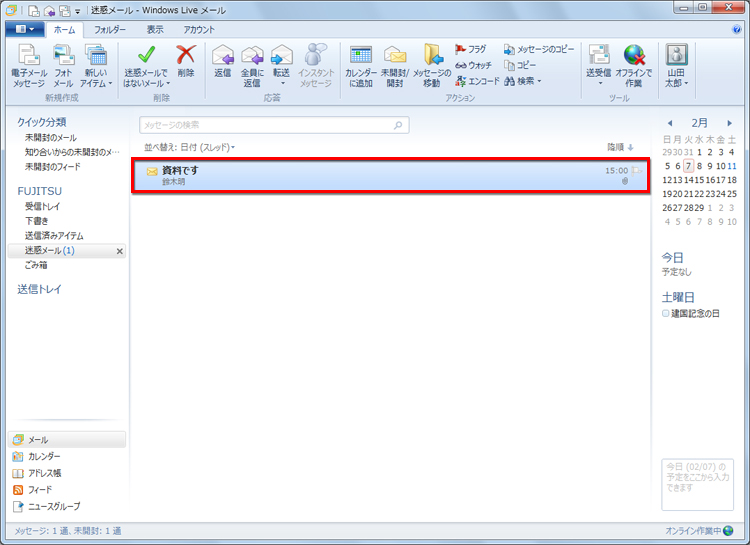This screenshot has width=750, height=545.
Task: Open 新しいアイテム dropdown
Action: point(96,65)
